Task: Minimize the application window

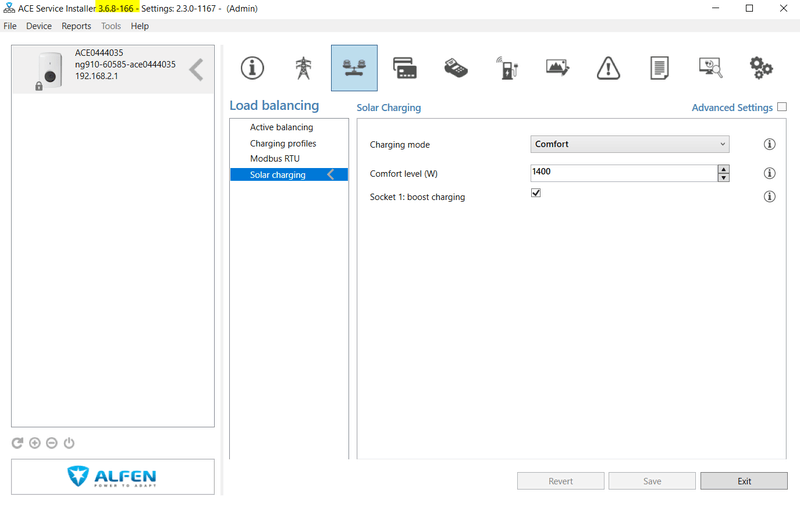Action: tap(715, 8)
